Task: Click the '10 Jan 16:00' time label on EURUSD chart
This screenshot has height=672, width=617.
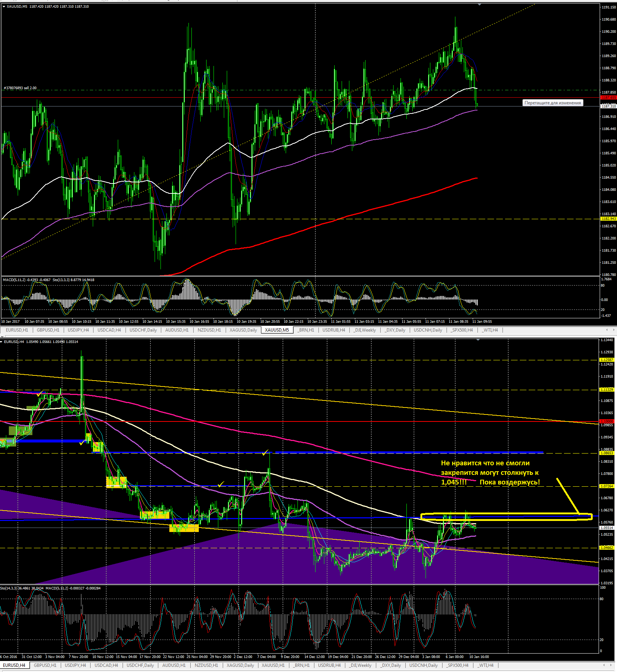Action: coord(479,657)
